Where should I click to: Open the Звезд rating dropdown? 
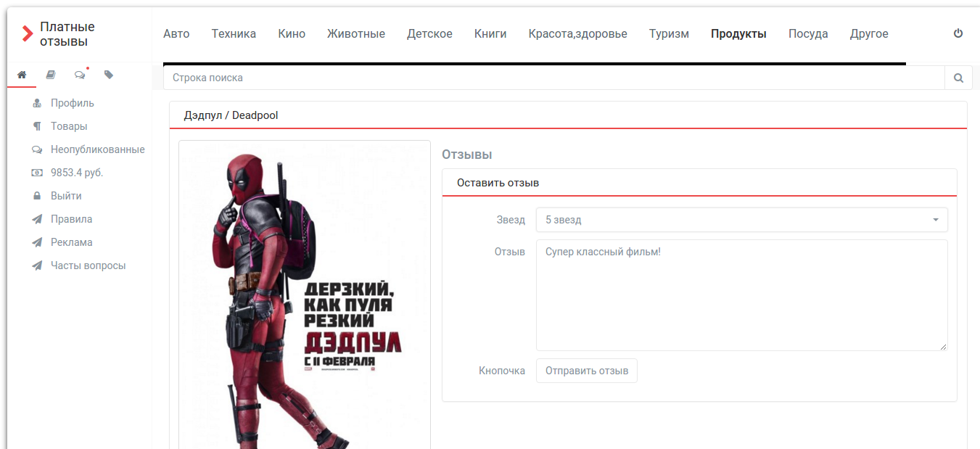[741, 220]
